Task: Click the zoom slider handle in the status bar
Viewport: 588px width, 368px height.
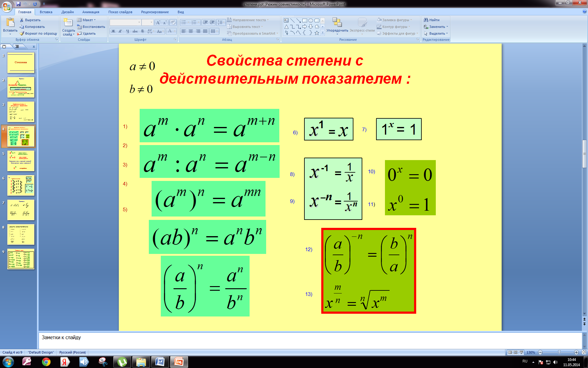Action: tap(559, 352)
